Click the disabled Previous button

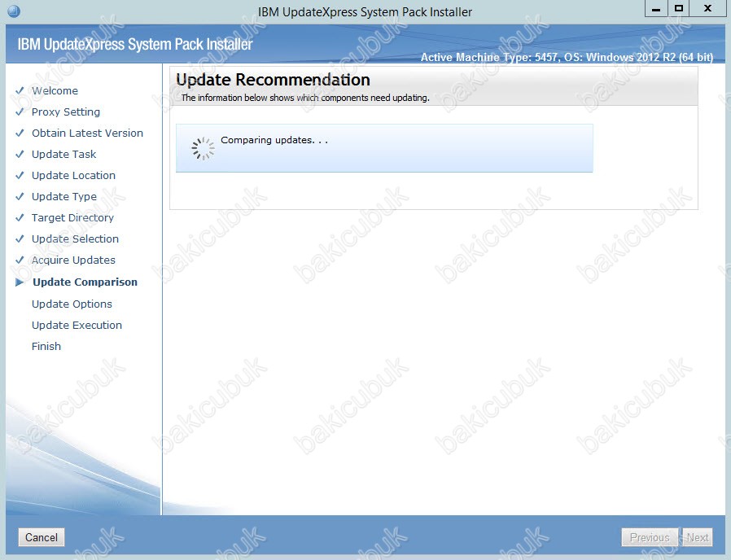[x=650, y=537]
